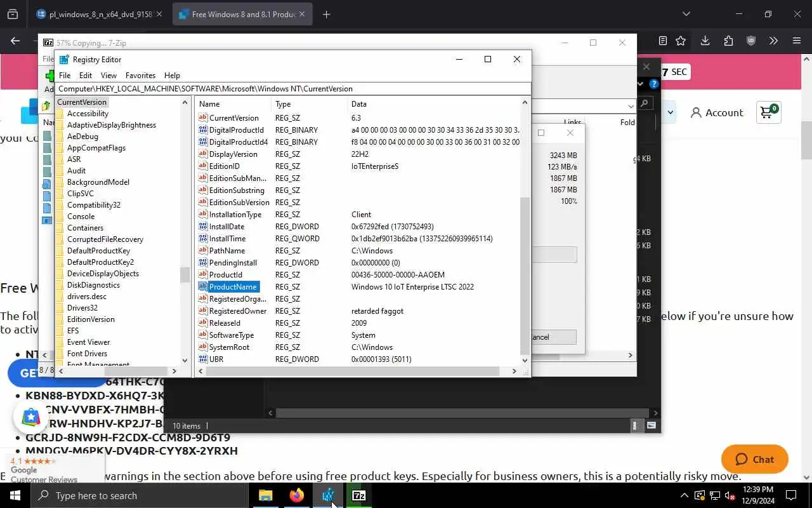Open notification center icon
The height and width of the screenshot is (508, 812).
[791, 495]
